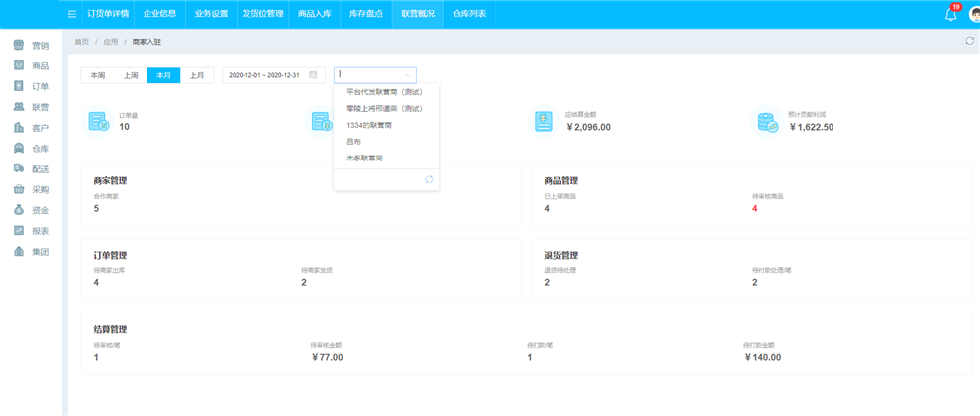This screenshot has height=416, width=980.
Task: Open the user avatar menu
Action: [x=974, y=14]
